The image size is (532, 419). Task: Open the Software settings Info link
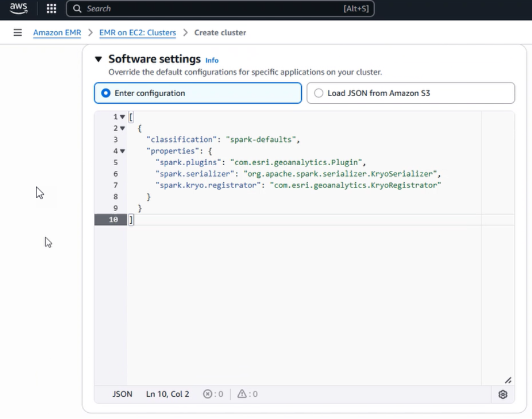click(211, 60)
